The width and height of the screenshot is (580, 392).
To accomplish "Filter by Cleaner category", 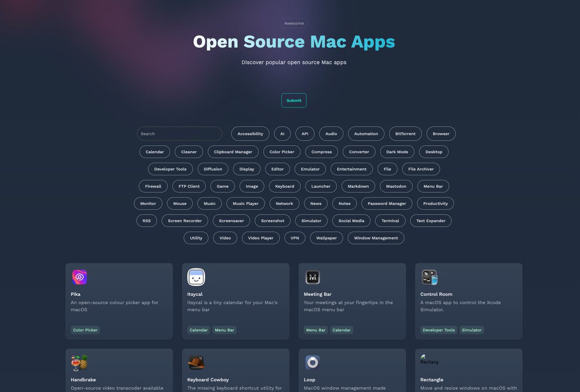I will tap(189, 152).
